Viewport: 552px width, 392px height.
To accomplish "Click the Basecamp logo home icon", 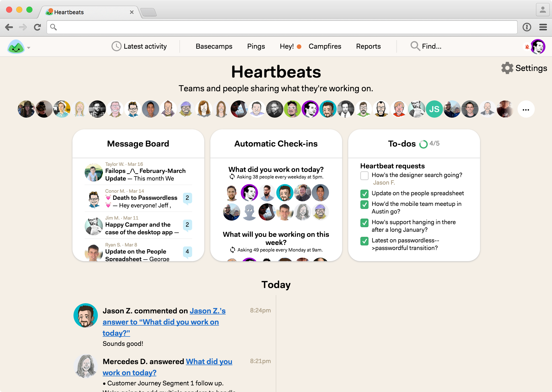I will point(16,47).
